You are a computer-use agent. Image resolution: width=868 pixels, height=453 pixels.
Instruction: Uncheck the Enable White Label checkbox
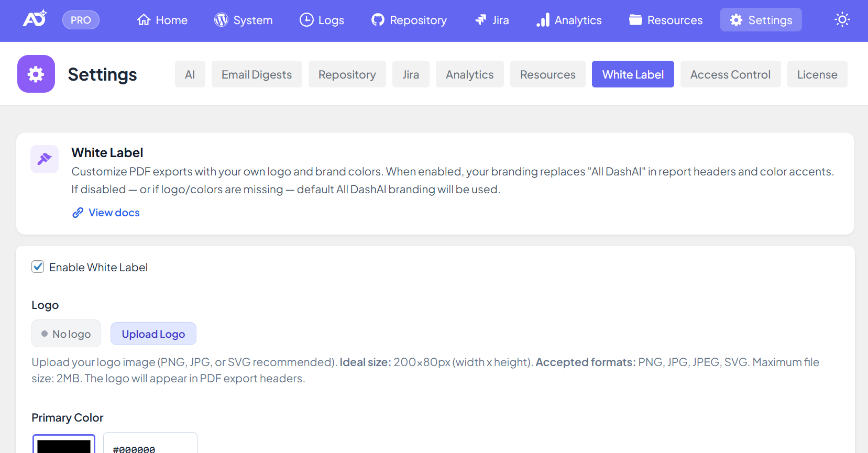pos(38,267)
